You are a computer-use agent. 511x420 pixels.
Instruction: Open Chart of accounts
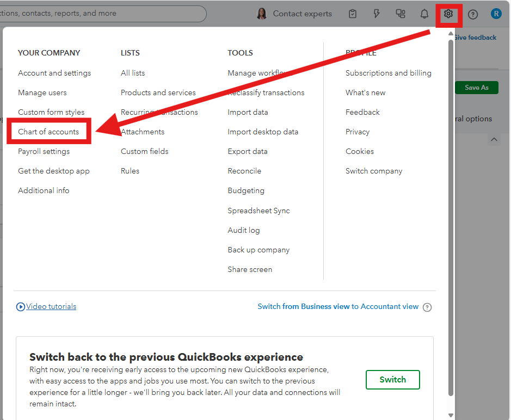click(x=48, y=132)
